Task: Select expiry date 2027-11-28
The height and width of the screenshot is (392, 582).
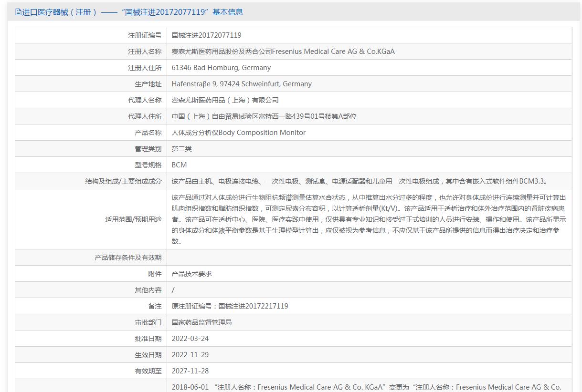Action: click(190, 371)
